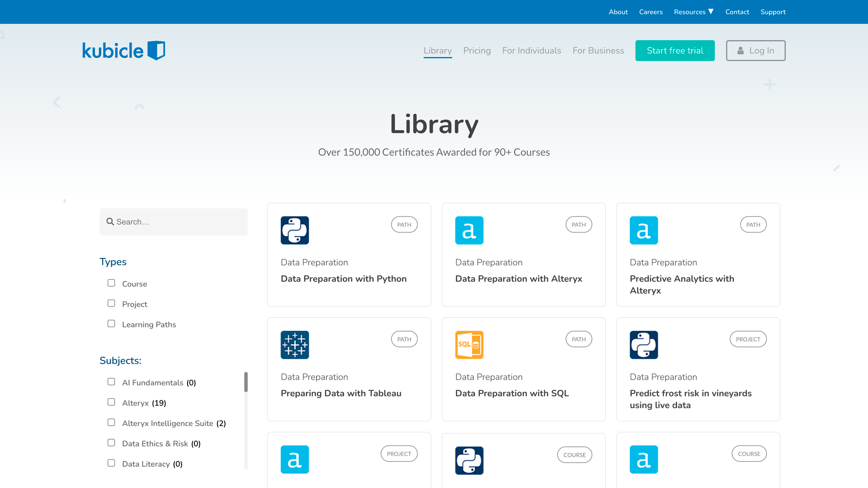Screen dimensions: 868x488
Task: Open Python icon on Data Preparation with Python
Action: (295, 230)
